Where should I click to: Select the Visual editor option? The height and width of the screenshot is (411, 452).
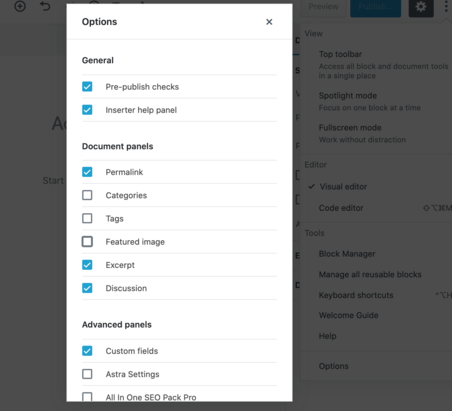point(343,187)
